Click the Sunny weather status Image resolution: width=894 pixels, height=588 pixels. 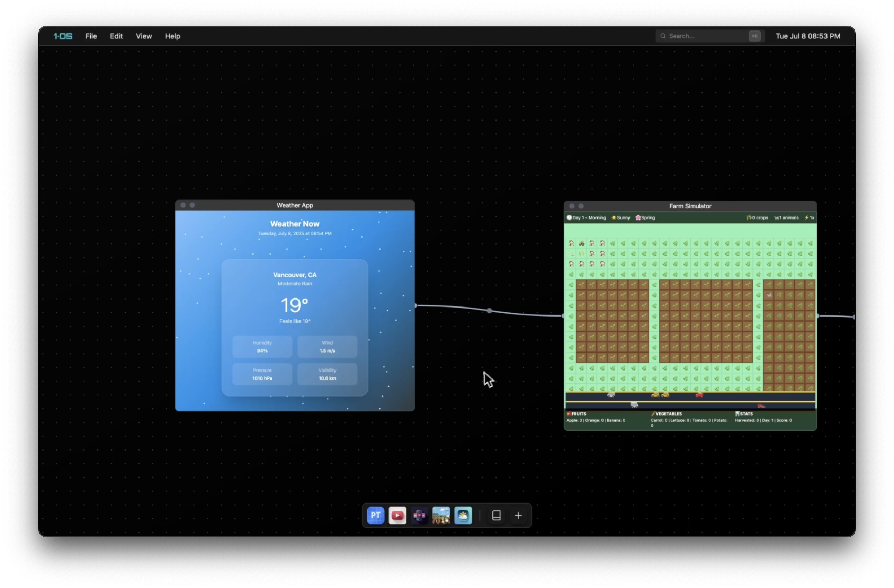621,217
